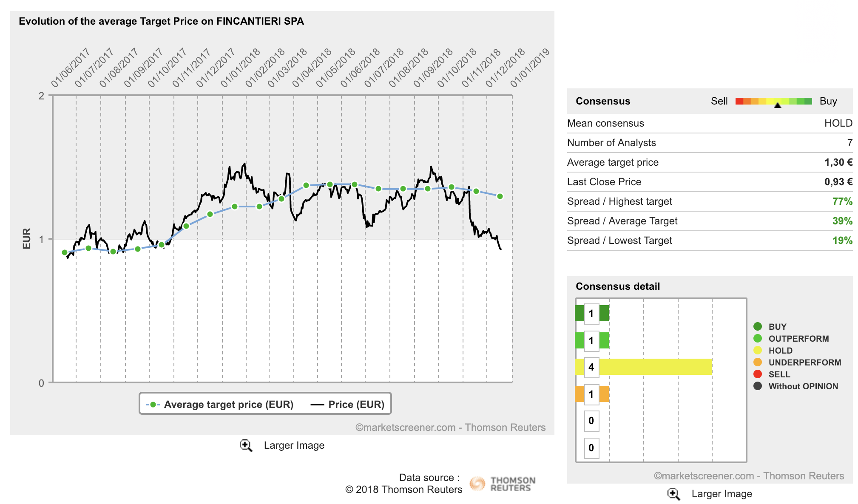858x504 pixels.
Task: Click the orange UNDERPERFORM bar
Action: (x=592, y=394)
